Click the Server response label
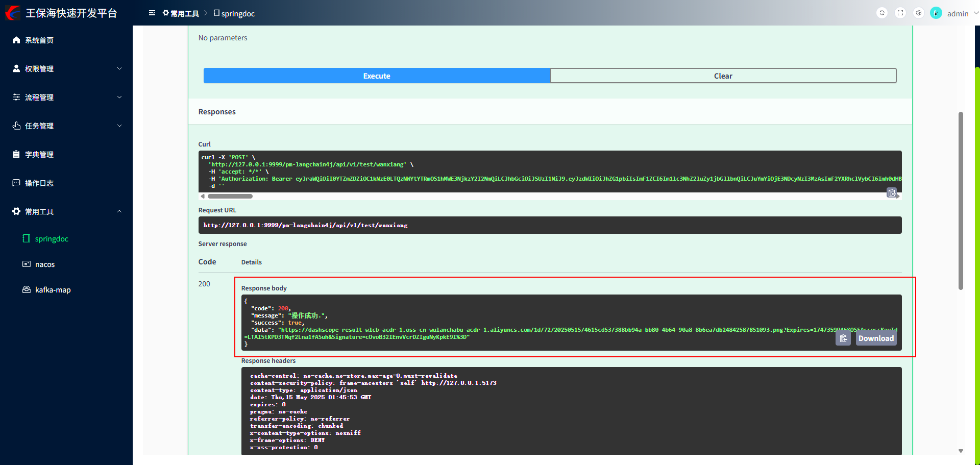The width and height of the screenshot is (980, 465). [x=223, y=244]
